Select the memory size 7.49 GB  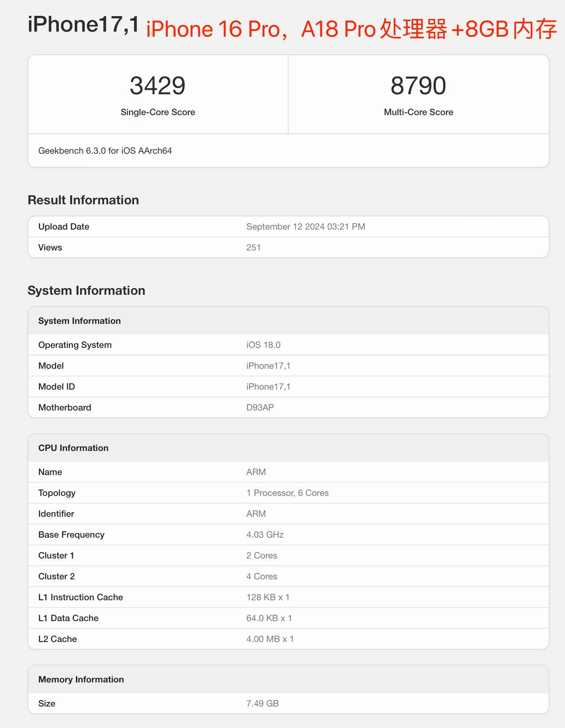coord(263,703)
